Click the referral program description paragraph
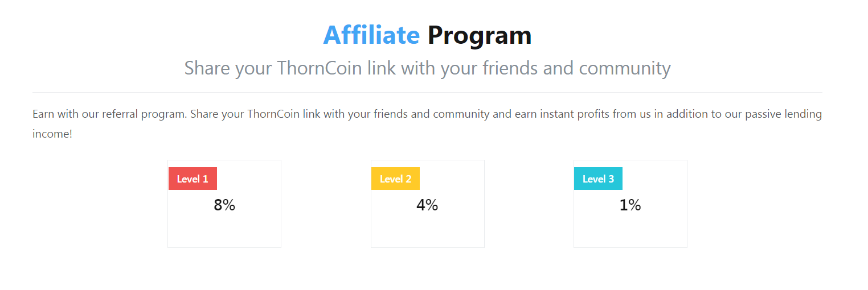The image size is (868, 290). (427, 124)
